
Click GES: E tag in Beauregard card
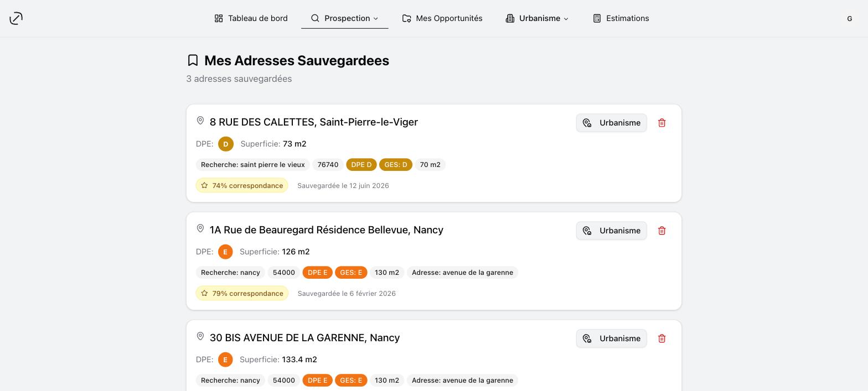tap(351, 273)
